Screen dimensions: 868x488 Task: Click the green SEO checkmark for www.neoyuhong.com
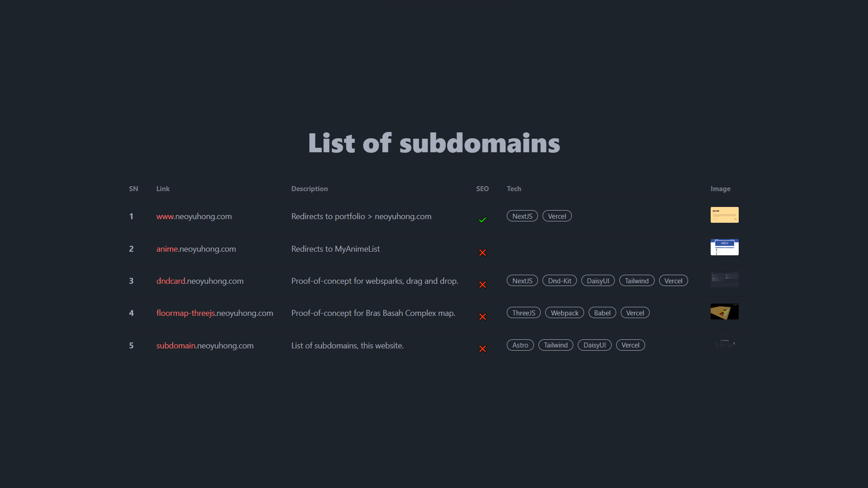click(482, 220)
